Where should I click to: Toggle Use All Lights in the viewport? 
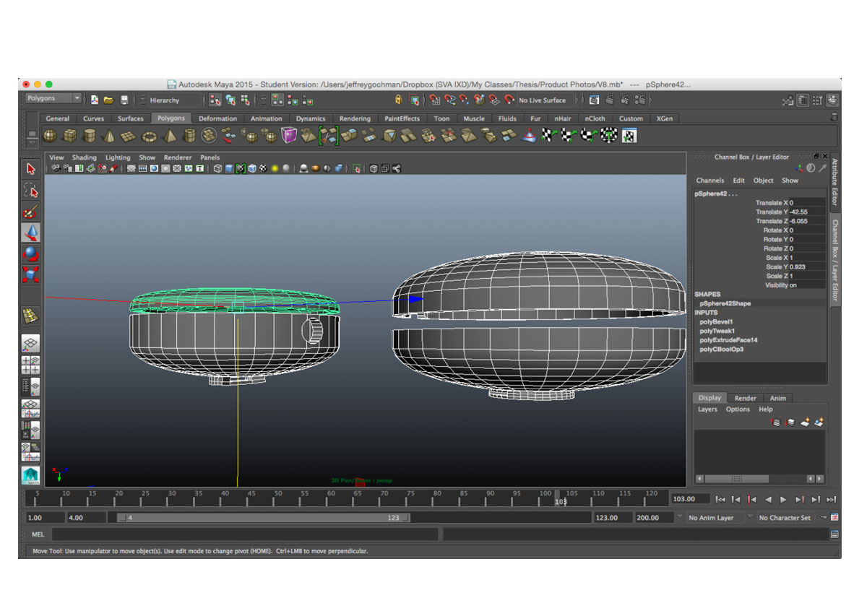(275, 169)
